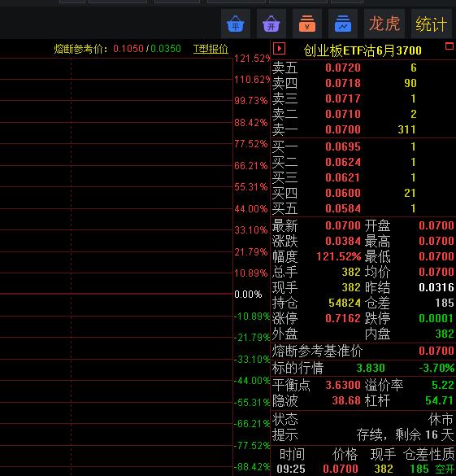Viewport: 456px width, 476px height.
Task: Click 卖三 price 0.0717
Action: (343, 98)
